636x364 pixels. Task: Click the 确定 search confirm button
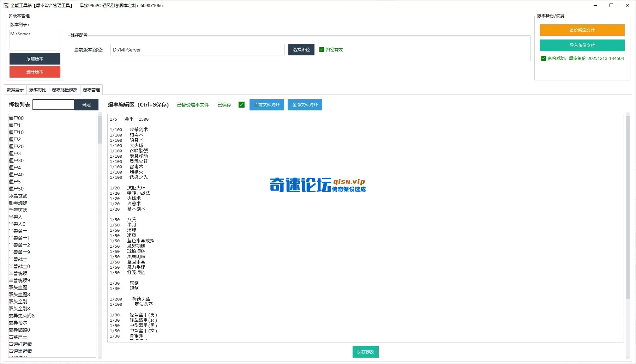pyautogui.click(x=86, y=104)
